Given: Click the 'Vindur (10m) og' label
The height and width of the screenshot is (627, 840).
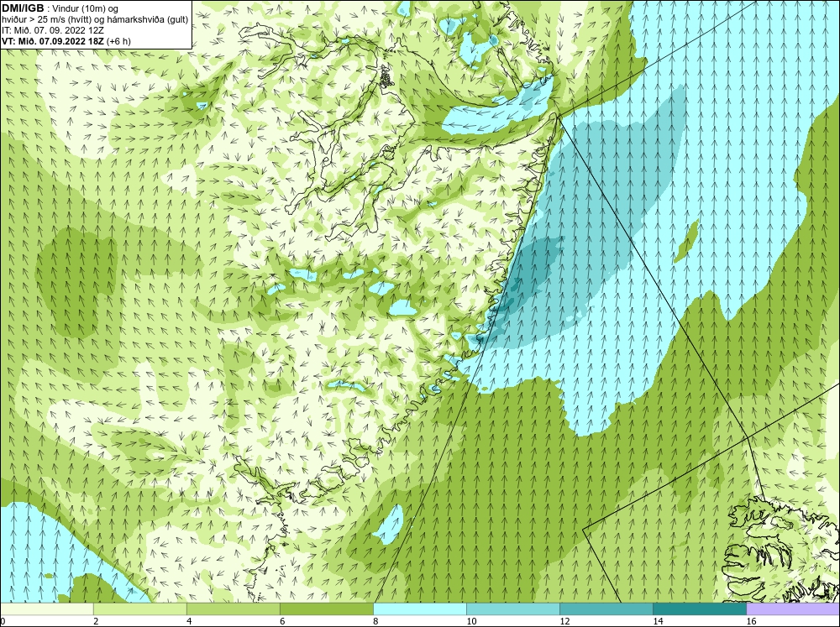Looking at the screenshot, I should click(87, 8).
